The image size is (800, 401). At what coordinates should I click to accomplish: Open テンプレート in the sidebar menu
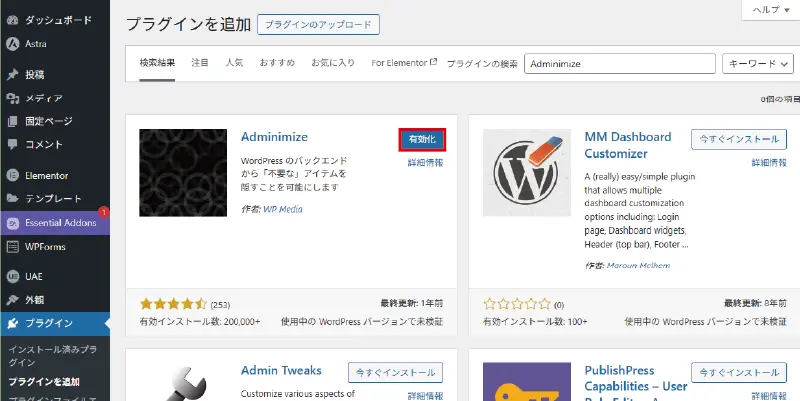pos(55,198)
